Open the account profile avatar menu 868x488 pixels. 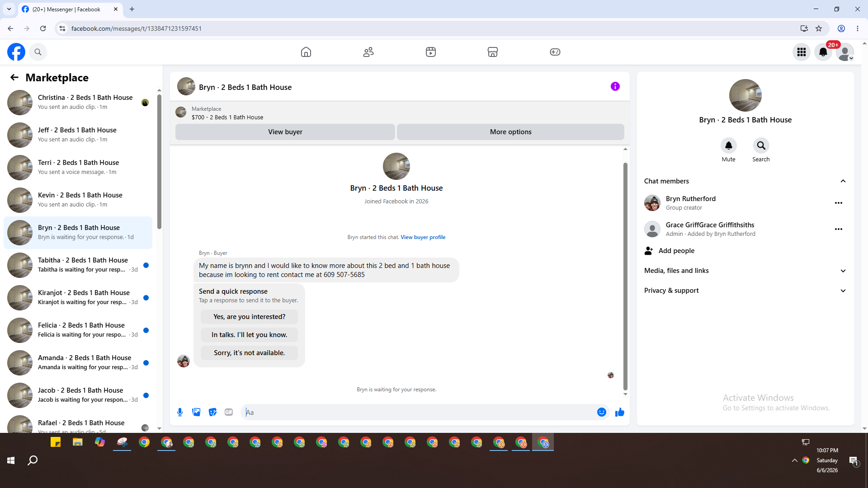845,52
